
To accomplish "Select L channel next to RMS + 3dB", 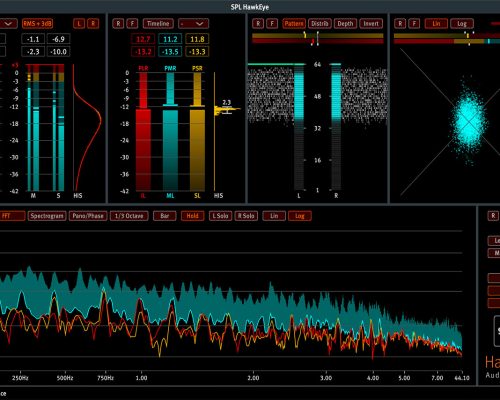I will (x=79, y=24).
